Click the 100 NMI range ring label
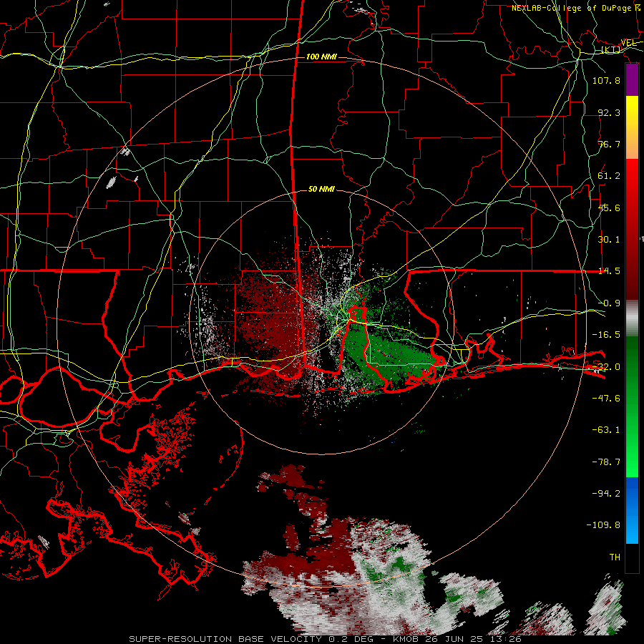The width and height of the screenshot is (644, 644). 321,57
